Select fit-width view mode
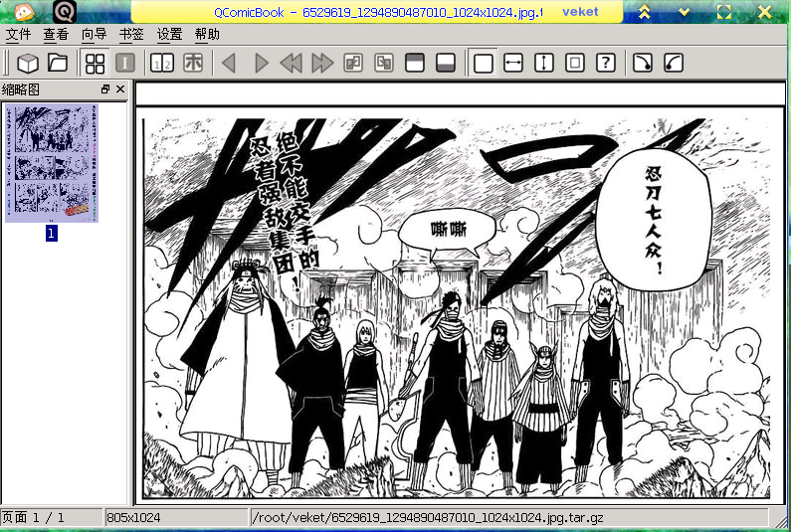791x532 pixels. point(513,63)
